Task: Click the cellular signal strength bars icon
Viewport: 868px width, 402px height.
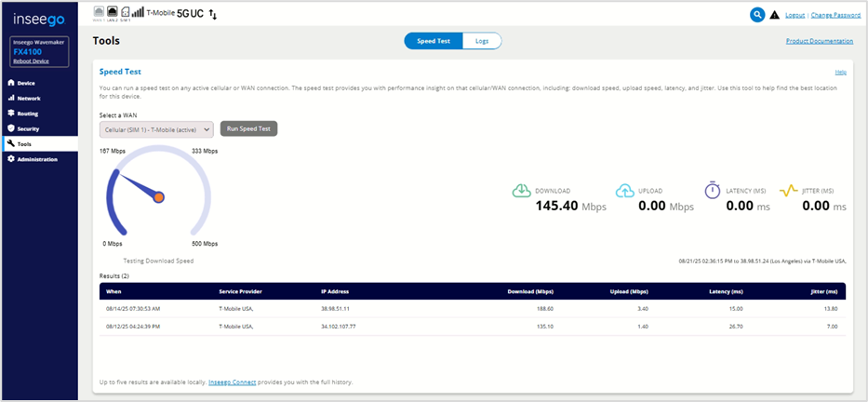Action: coord(139,13)
